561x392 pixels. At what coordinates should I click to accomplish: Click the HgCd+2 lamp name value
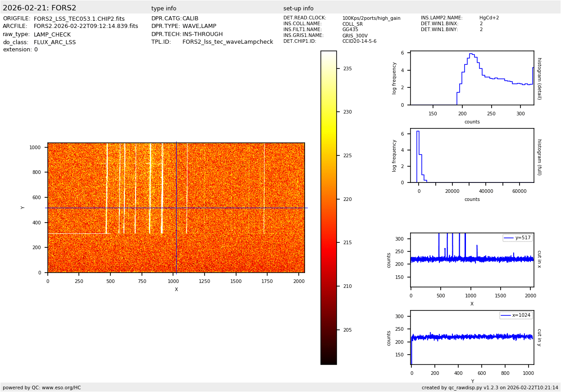tap(489, 18)
